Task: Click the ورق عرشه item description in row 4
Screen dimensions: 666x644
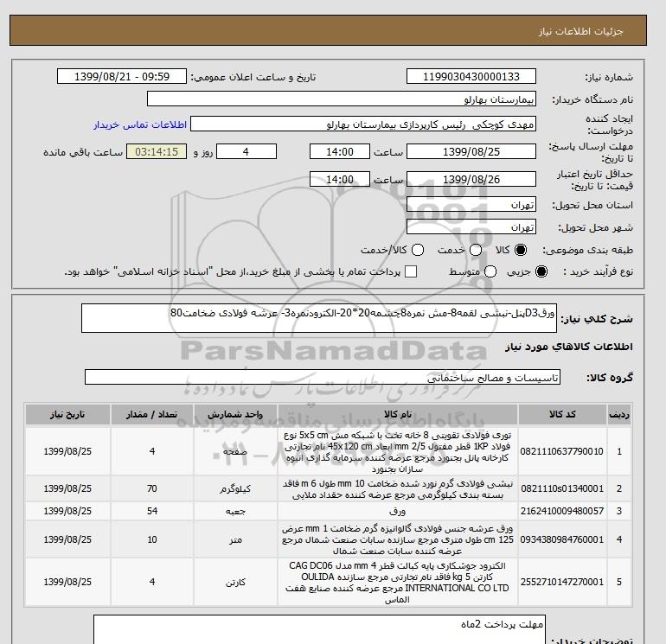Action: (x=398, y=540)
